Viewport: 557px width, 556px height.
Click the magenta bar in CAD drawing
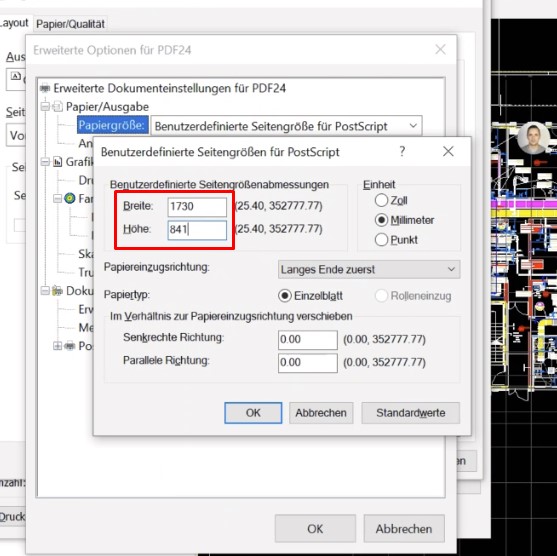(x=524, y=204)
